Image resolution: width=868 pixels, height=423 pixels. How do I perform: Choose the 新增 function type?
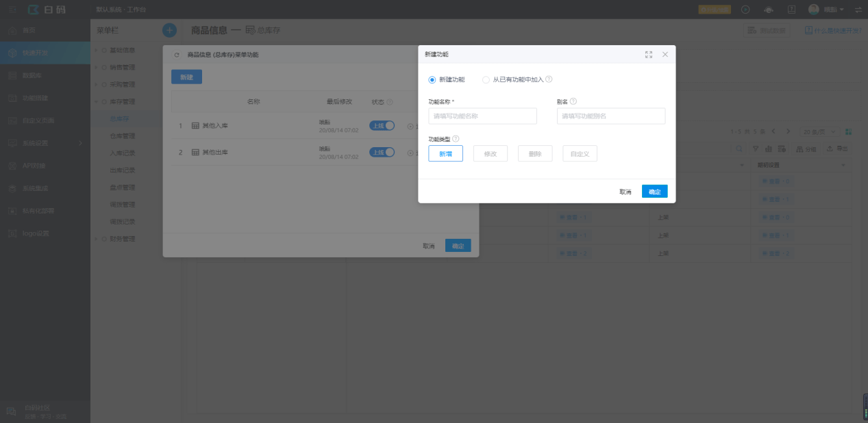(445, 153)
